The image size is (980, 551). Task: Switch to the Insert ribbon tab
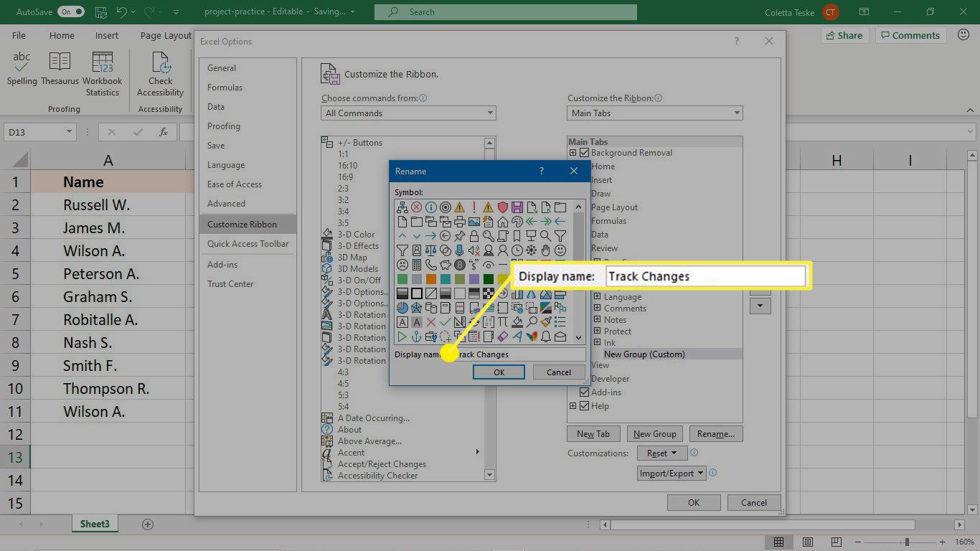(107, 36)
